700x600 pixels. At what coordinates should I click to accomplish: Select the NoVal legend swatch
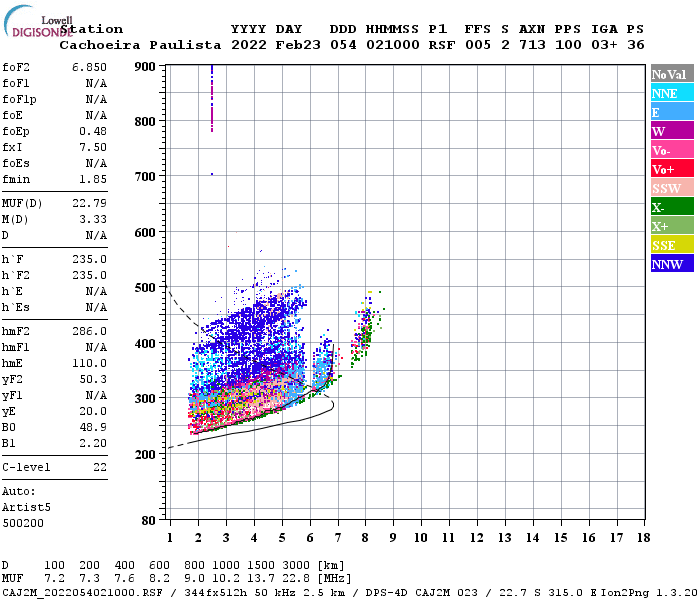[x=672, y=74]
